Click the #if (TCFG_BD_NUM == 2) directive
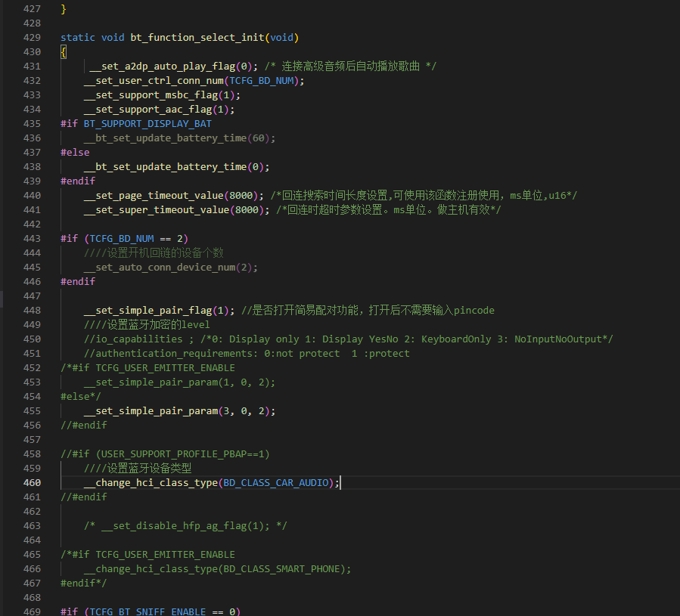680x616 pixels. (124, 238)
